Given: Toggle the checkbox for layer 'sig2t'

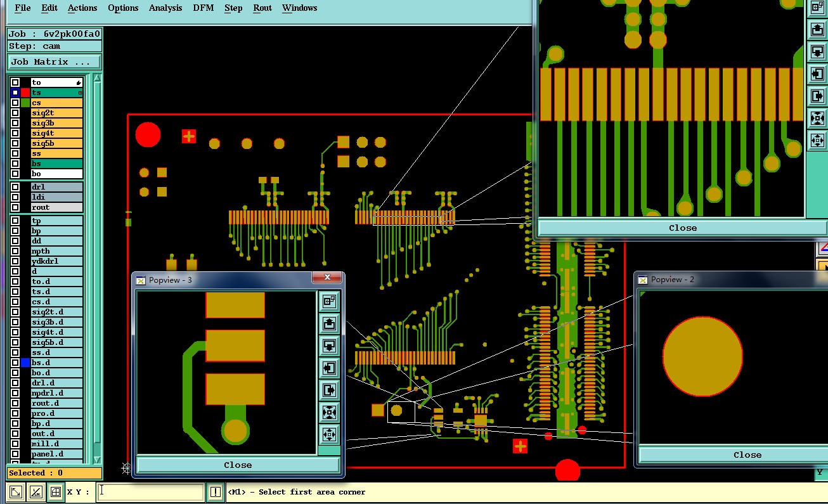Looking at the screenshot, I should 15,113.
